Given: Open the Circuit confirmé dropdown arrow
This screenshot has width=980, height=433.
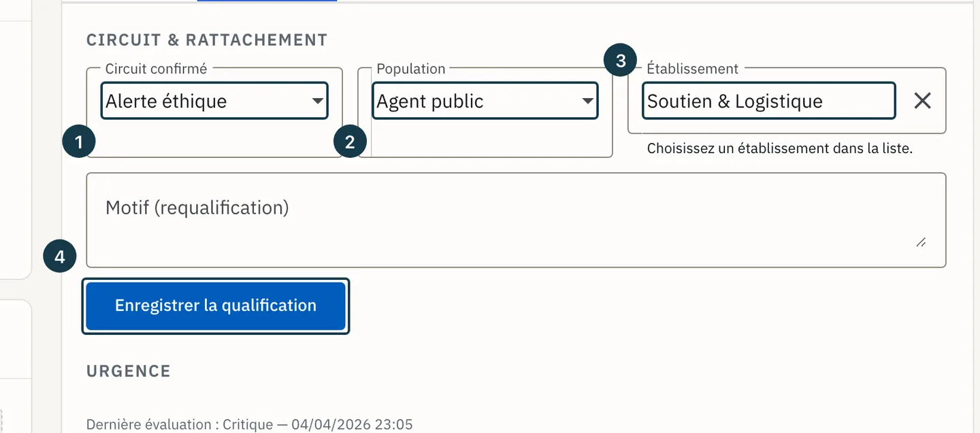Looking at the screenshot, I should [x=317, y=101].
